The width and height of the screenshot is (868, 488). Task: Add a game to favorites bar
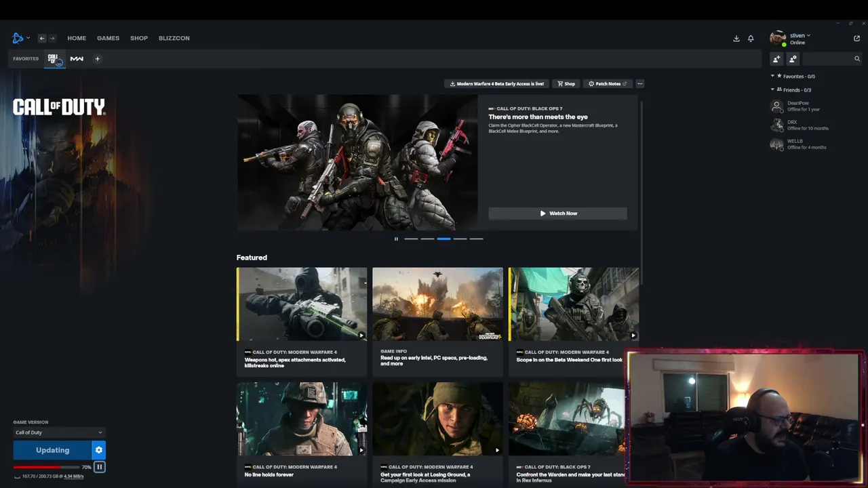(97, 59)
